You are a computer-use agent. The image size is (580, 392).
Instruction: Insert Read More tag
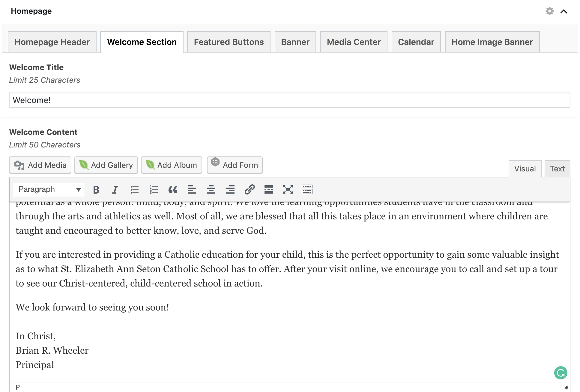(x=269, y=189)
